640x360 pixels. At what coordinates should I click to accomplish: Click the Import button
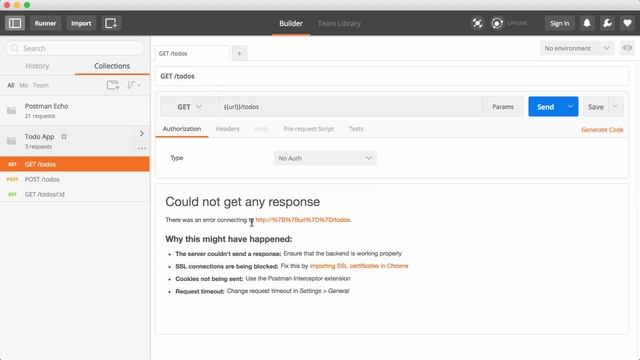81,23
